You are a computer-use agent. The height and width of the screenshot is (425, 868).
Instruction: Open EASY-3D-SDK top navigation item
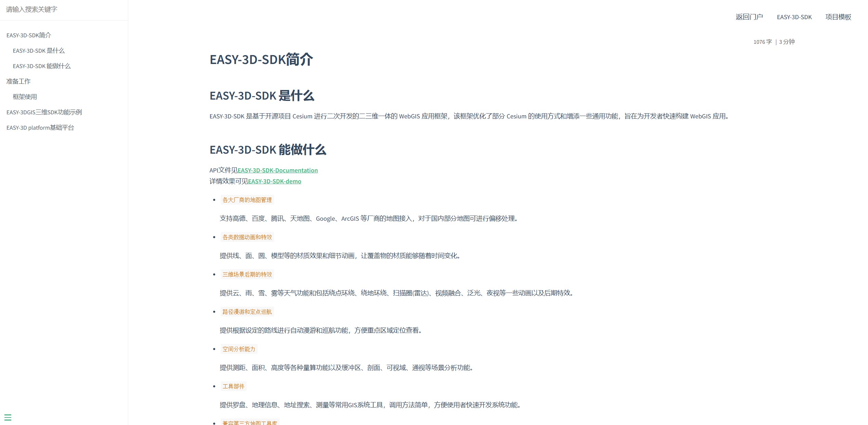pos(794,17)
